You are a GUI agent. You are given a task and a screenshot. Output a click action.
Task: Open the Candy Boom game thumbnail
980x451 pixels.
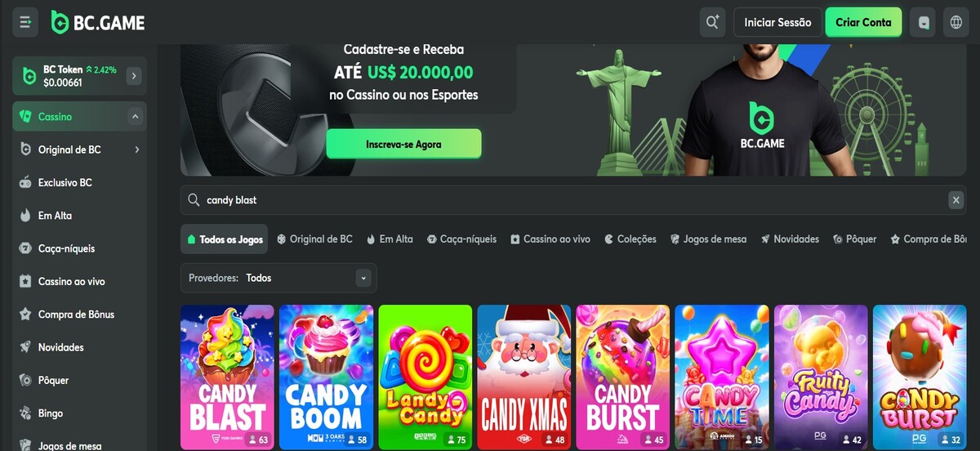[327, 377]
